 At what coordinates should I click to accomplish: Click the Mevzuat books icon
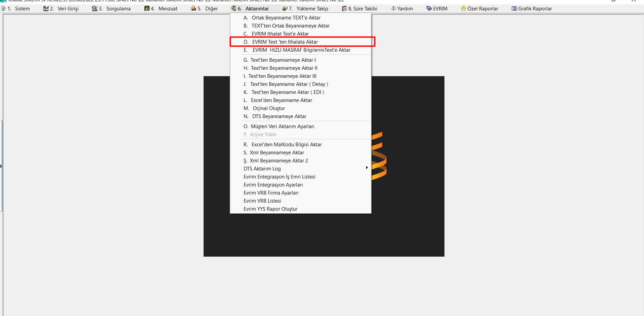[147, 8]
